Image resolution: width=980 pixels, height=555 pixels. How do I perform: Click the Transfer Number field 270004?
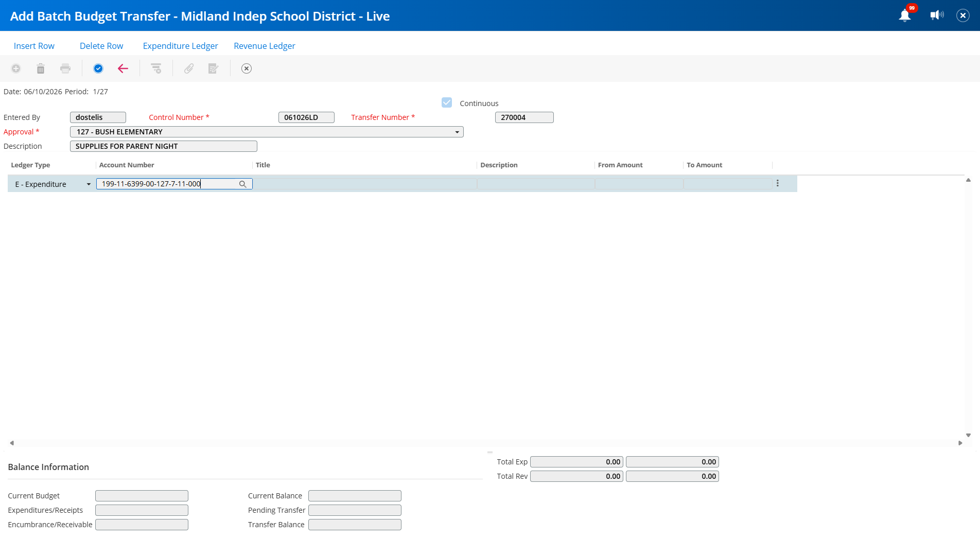point(524,117)
